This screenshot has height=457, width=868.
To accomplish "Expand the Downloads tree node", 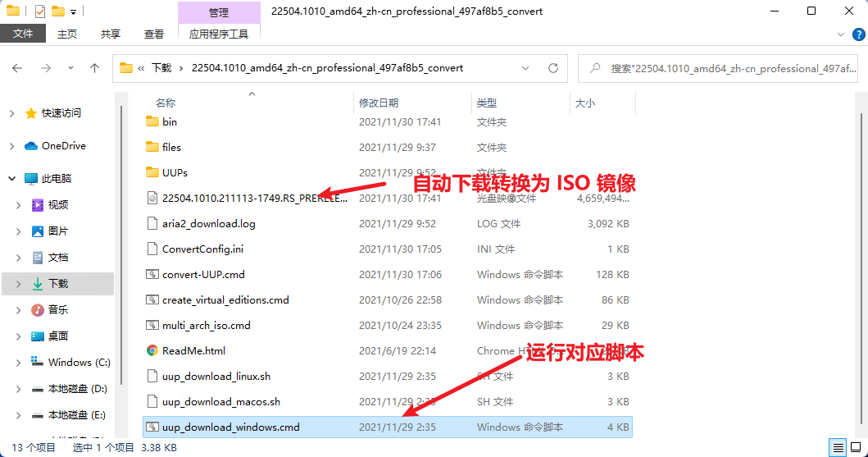I will coord(18,284).
